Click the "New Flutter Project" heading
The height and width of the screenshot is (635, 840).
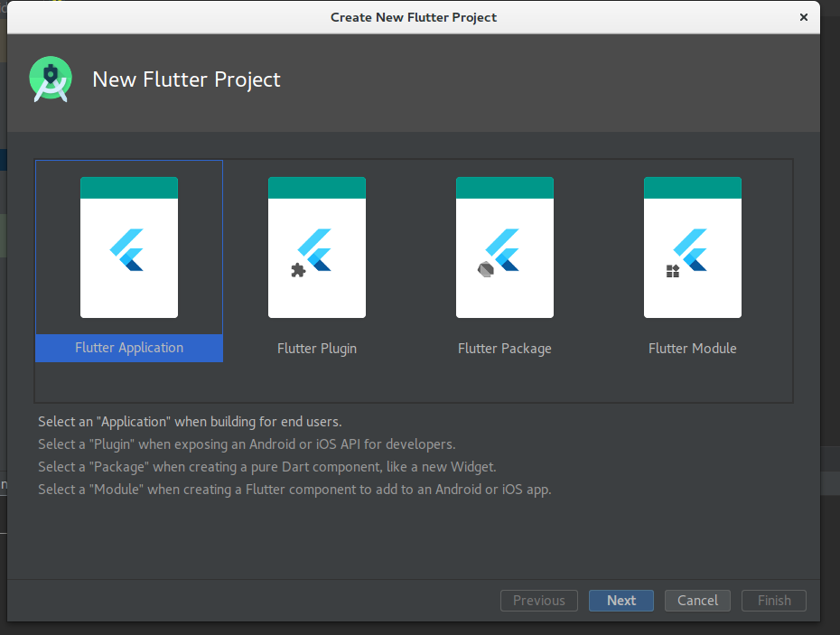click(186, 79)
